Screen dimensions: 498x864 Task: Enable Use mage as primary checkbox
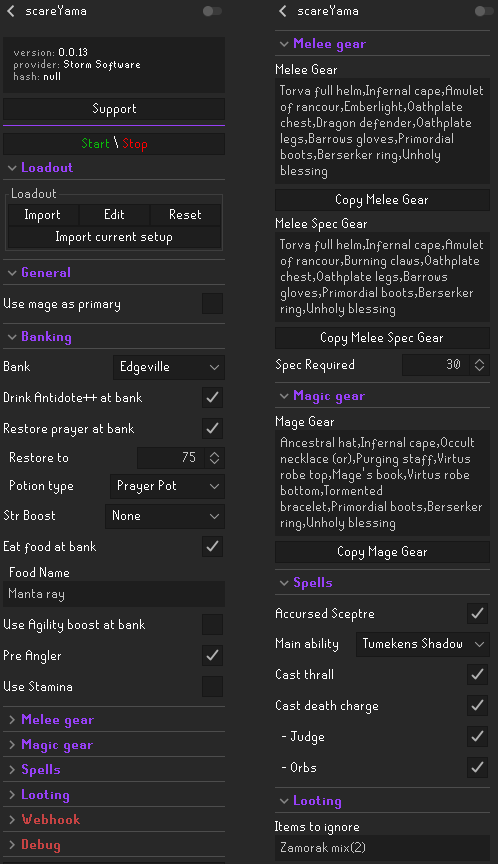coord(213,304)
